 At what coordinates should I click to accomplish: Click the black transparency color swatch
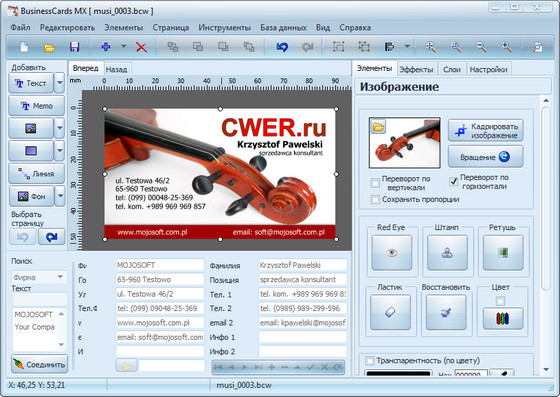(x=398, y=373)
